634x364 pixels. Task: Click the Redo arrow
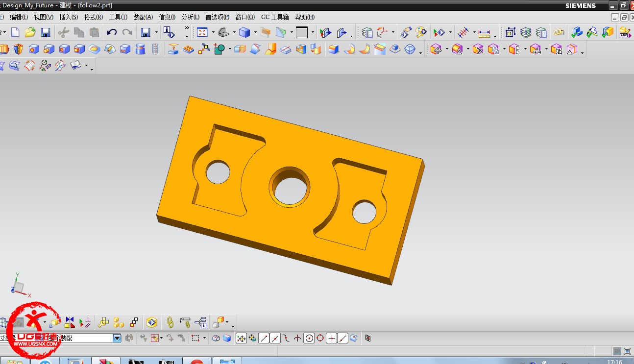127,33
